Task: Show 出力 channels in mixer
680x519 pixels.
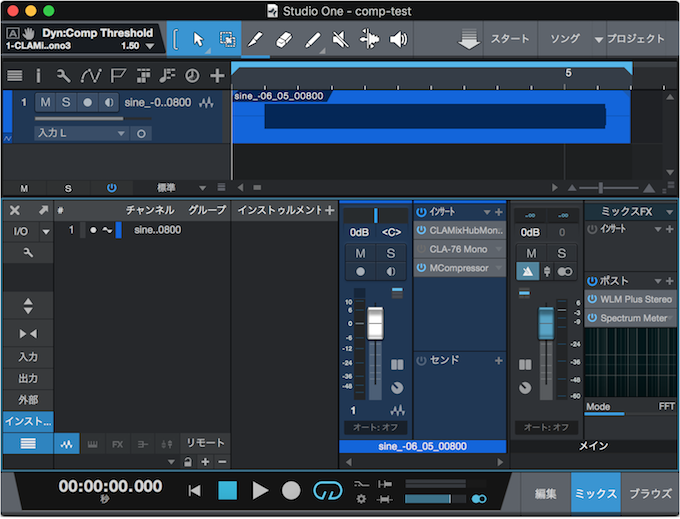Action: [28, 379]
